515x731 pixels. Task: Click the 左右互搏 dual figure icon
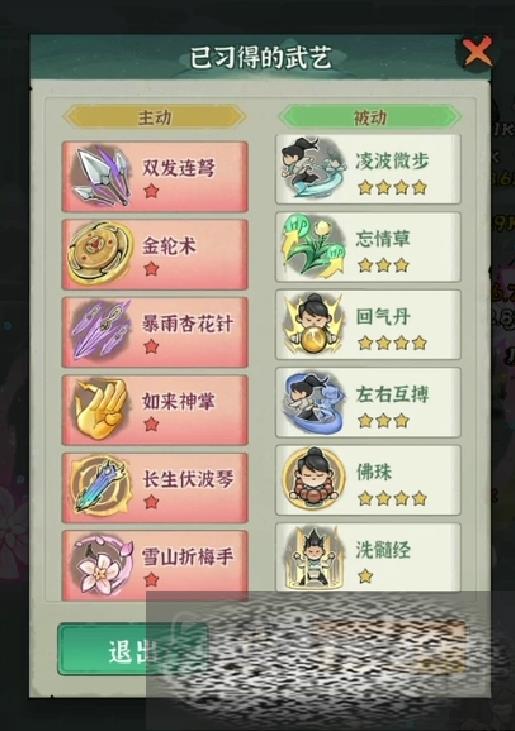pos(313,402)
